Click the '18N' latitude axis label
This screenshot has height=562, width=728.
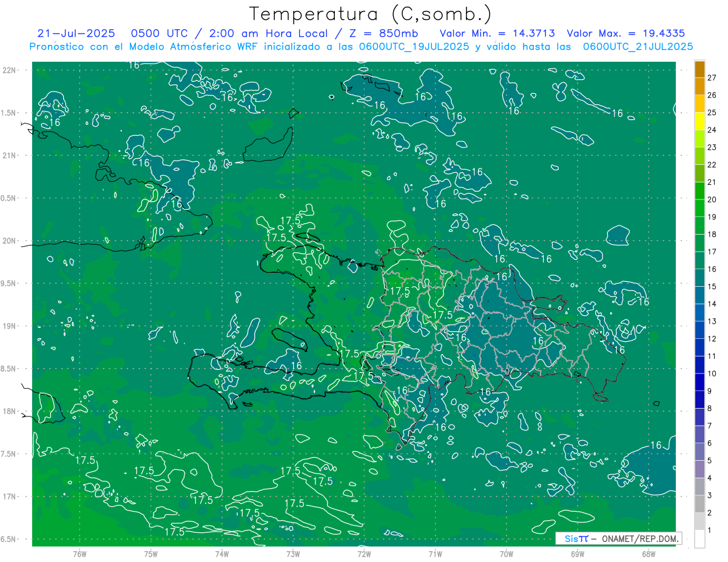(10, 411)
